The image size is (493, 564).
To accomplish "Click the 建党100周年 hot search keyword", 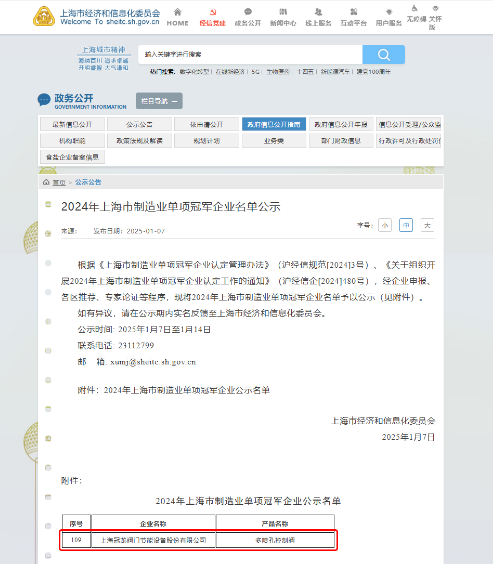I will point(374,72).
